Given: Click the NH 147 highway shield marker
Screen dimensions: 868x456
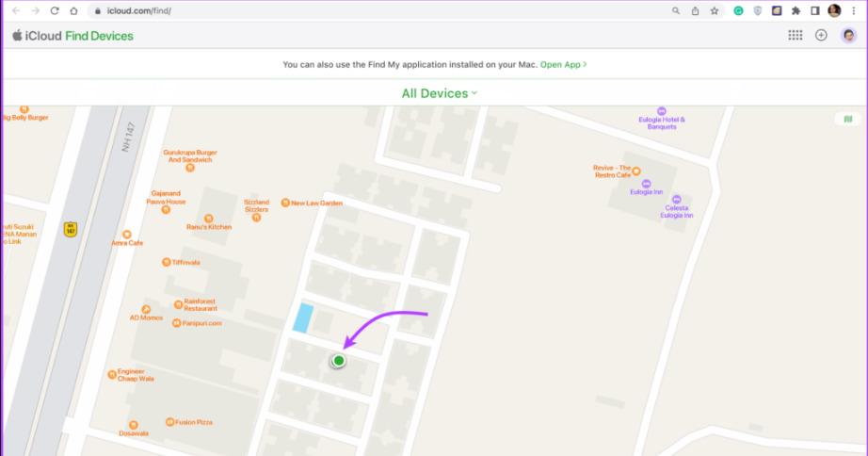Looking at the screenshot, I should tap(71, 229).
